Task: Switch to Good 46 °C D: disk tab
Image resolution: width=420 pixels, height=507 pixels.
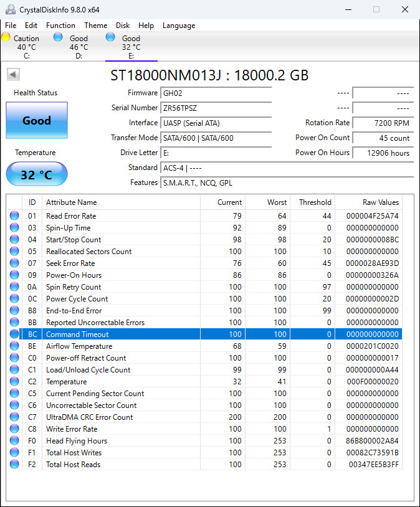Action: 79,46
